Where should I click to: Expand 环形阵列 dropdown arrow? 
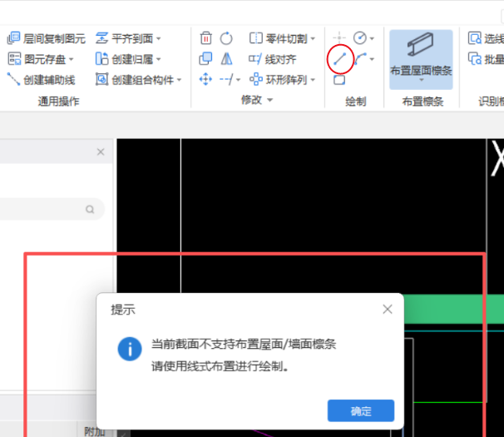click(x=313, y=80)
